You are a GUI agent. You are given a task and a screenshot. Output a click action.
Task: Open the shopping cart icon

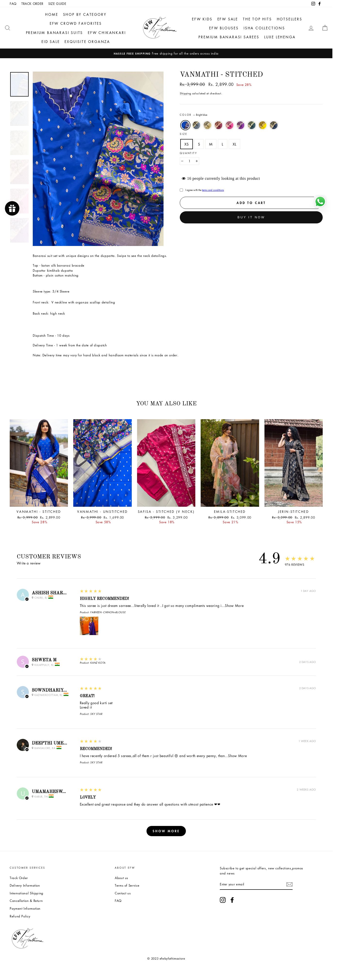click(329, 28)
